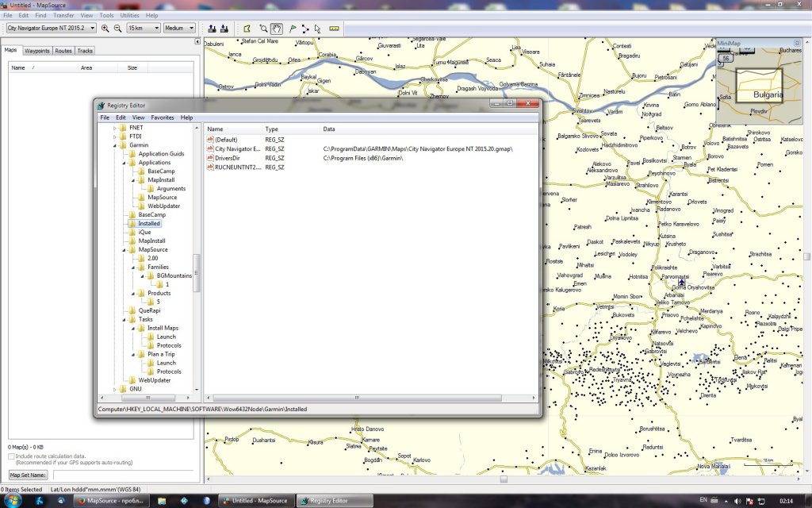Open the Utilities menu in MapSource
812x508 pixels.
click(129, 15)
